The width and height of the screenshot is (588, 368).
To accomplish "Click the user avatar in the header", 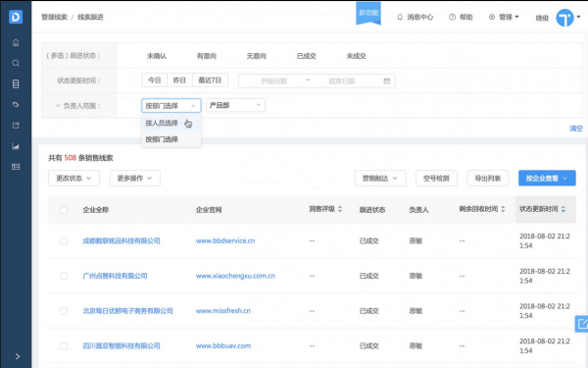I will [564, 18].
